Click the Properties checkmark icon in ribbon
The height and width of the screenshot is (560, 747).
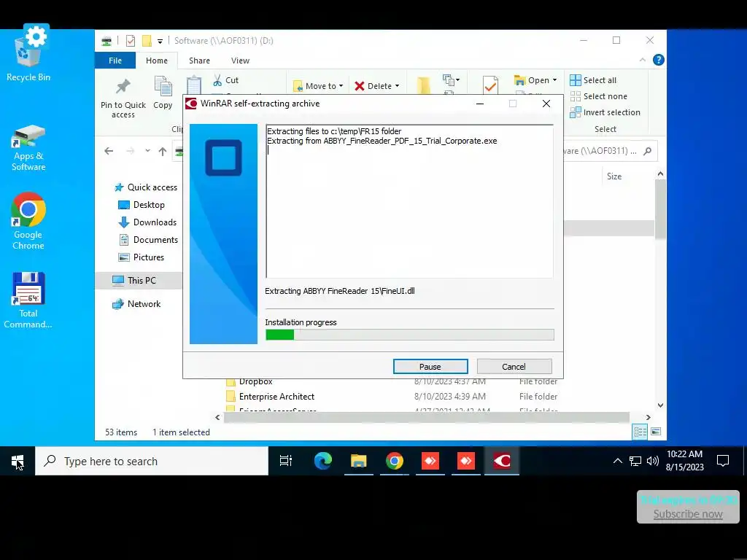pyautogui.click(x=490, y=85)
